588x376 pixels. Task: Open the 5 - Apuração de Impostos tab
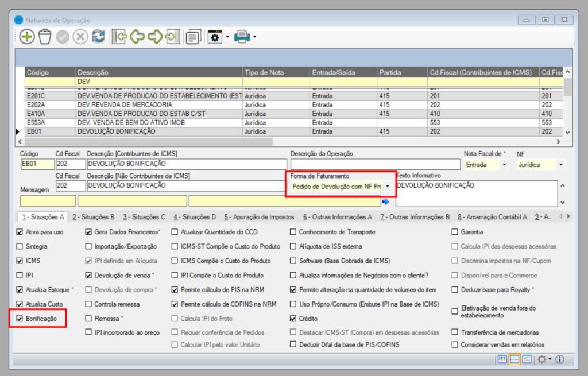(x=259, y=217)
